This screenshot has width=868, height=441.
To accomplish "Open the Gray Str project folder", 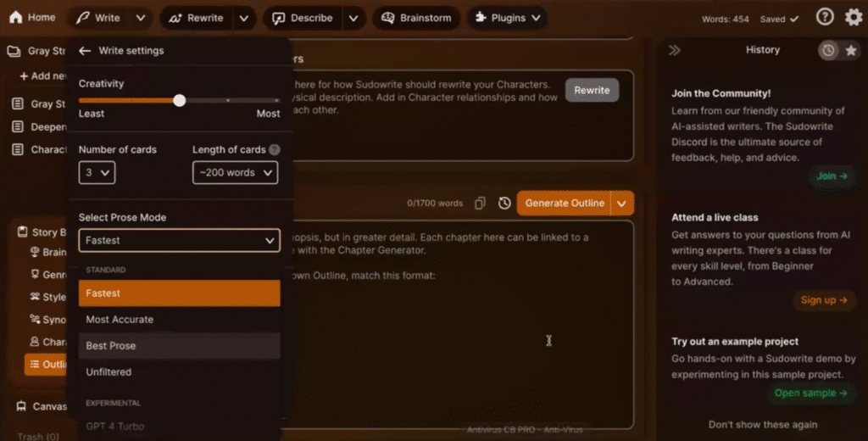I will click(36, 51).
